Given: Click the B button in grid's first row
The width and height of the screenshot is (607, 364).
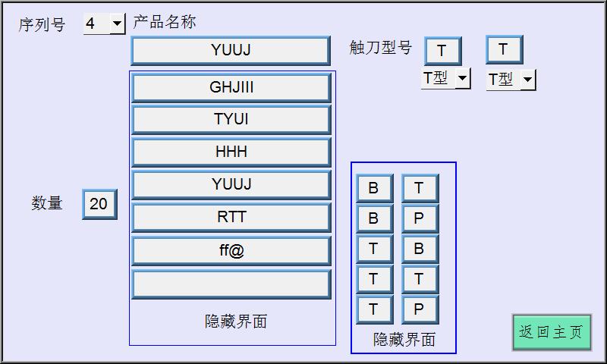Looking at the screenshot, I should [373, 188].
